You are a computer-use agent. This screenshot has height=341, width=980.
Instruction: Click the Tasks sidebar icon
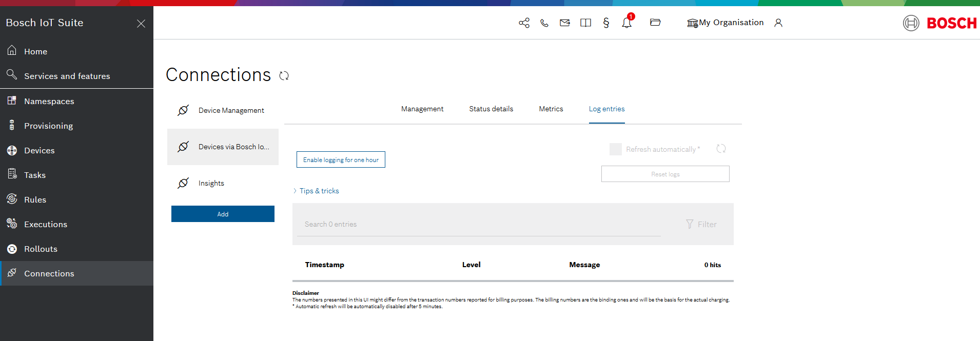click(x=12, y=174)
